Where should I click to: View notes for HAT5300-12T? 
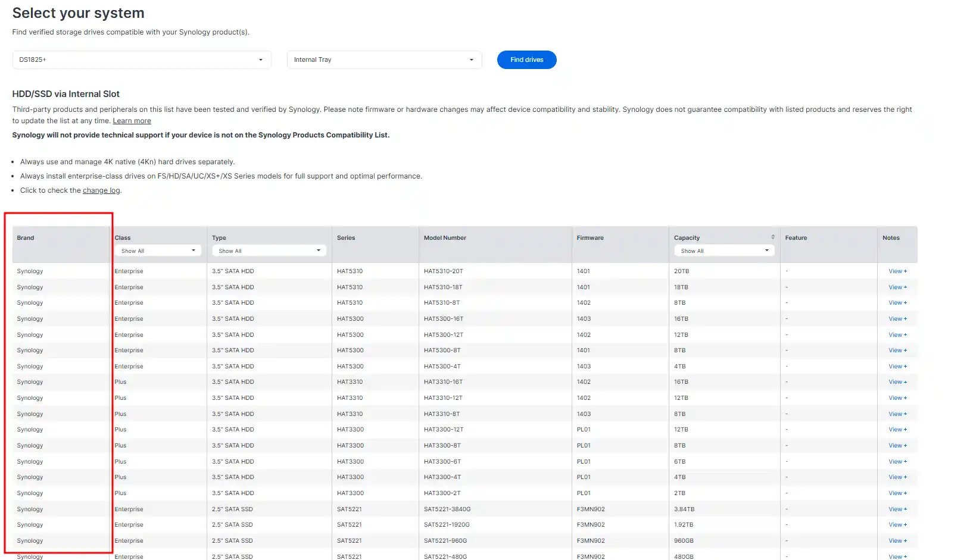point(897,335)
